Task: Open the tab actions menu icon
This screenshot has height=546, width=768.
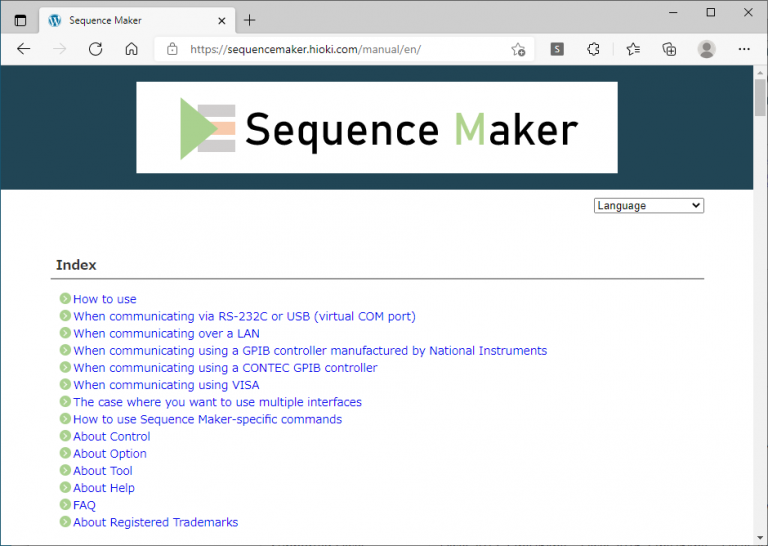Action: click(20, 21)
